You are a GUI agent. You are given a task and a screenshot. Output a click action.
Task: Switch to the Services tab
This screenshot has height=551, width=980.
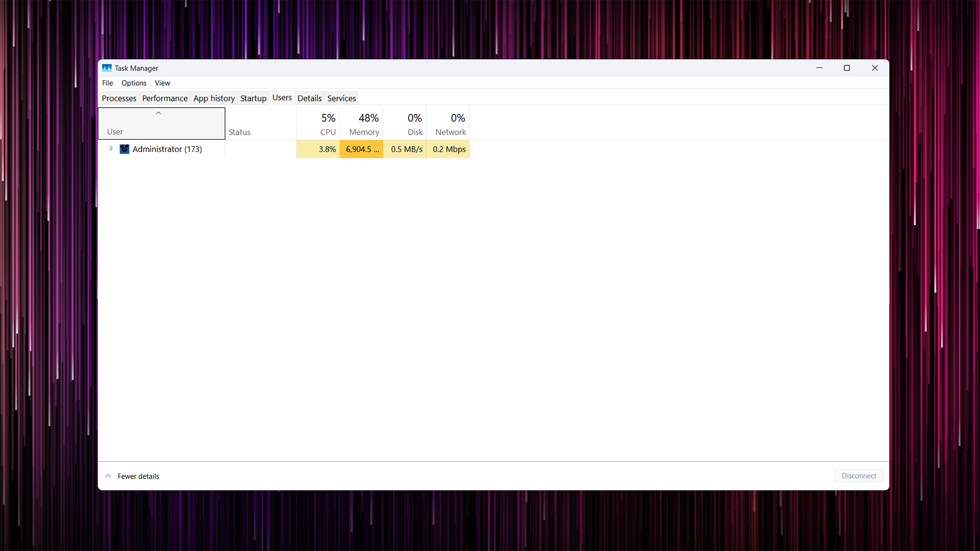coord(341,98)
